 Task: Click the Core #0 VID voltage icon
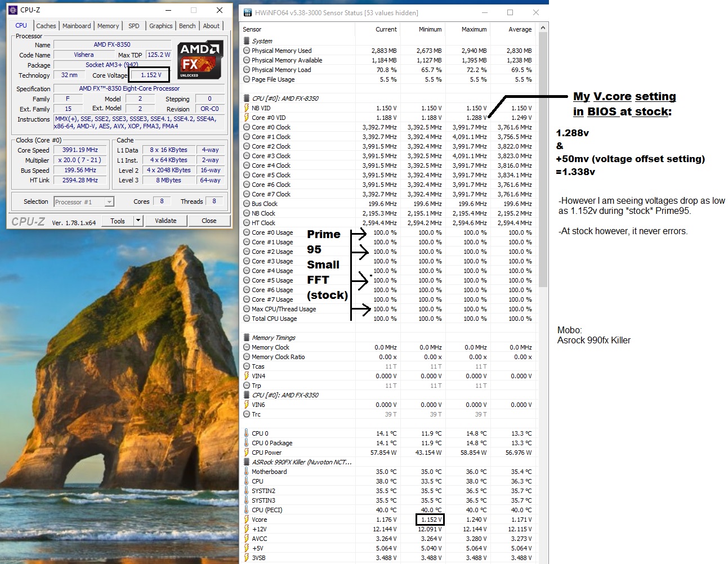(247, 117)
